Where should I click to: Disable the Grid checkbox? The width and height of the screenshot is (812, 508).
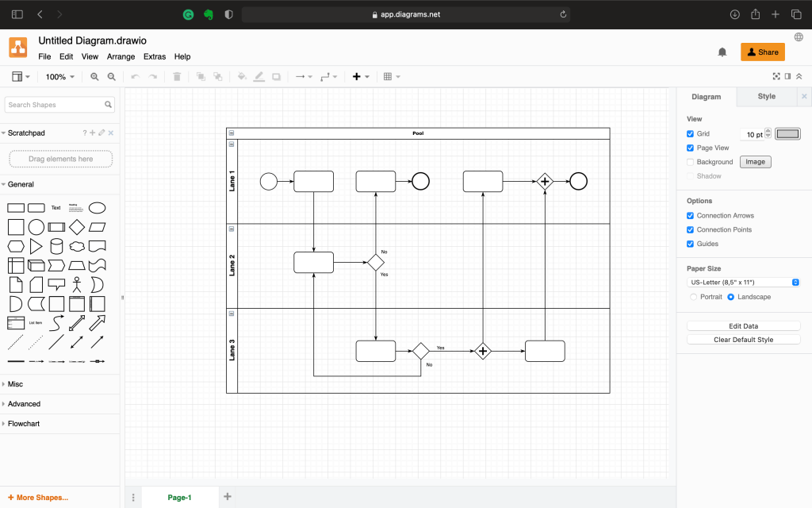click(x=691, y=134)
